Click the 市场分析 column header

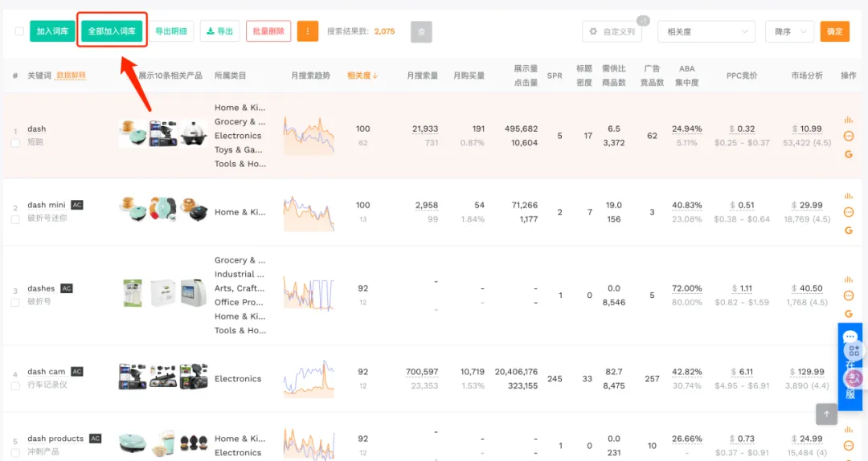click(807, 75)
